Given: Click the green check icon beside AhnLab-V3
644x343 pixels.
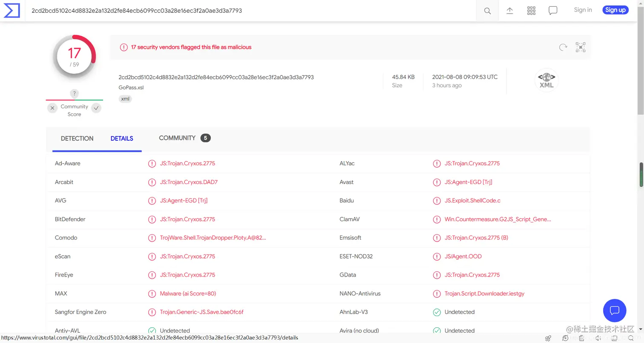Looking at the screenshot, I should click(437, 312).
